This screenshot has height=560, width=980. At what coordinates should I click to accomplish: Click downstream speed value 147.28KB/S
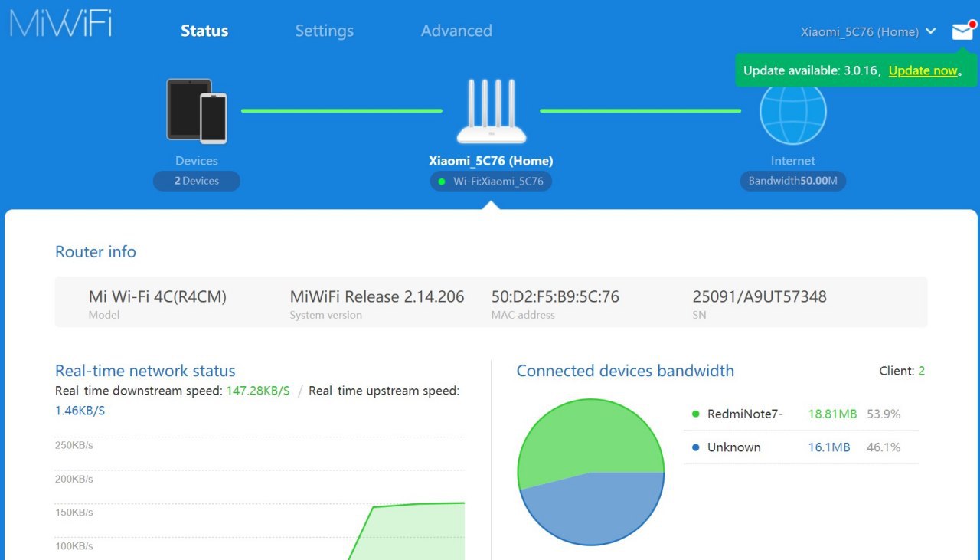[x=258, y=391]
